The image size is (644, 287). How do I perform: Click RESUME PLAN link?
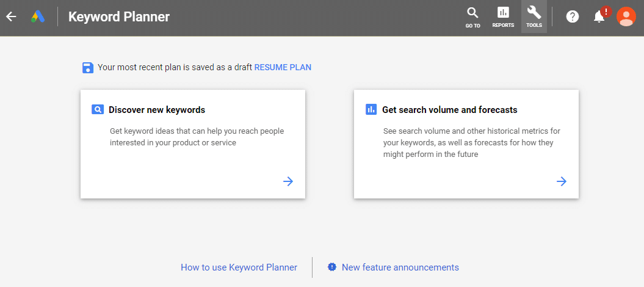click(283, 67)
